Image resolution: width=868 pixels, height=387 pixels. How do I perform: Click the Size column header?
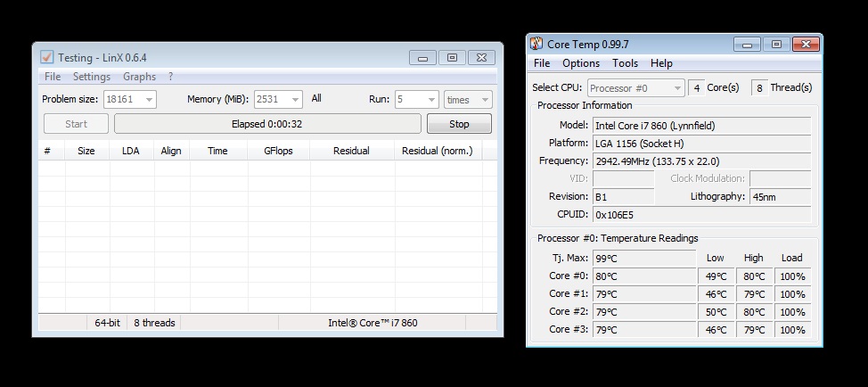tap(86, 151)
